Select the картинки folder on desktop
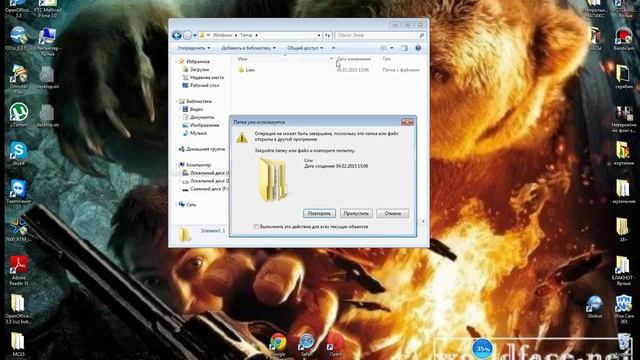The width and height of the screenshot is (640, 360). [623, 153]
